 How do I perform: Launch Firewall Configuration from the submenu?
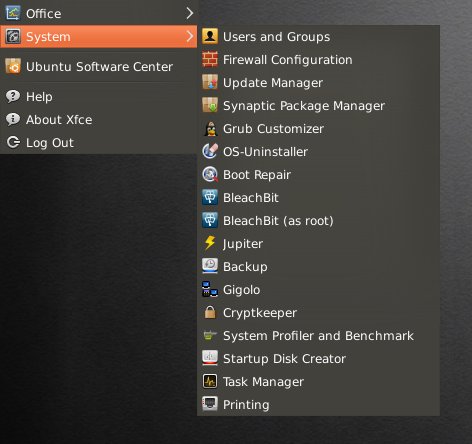point(318,59)
